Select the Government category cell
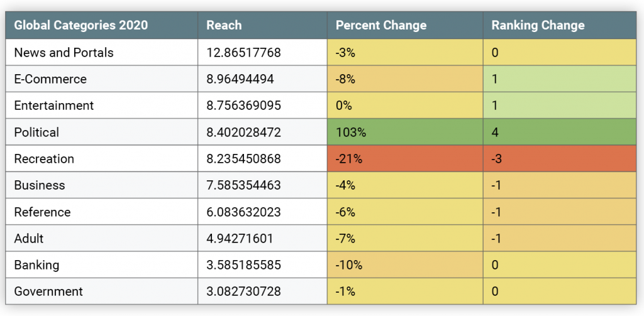This screenshot has width=644, height=316. (48, 291)
